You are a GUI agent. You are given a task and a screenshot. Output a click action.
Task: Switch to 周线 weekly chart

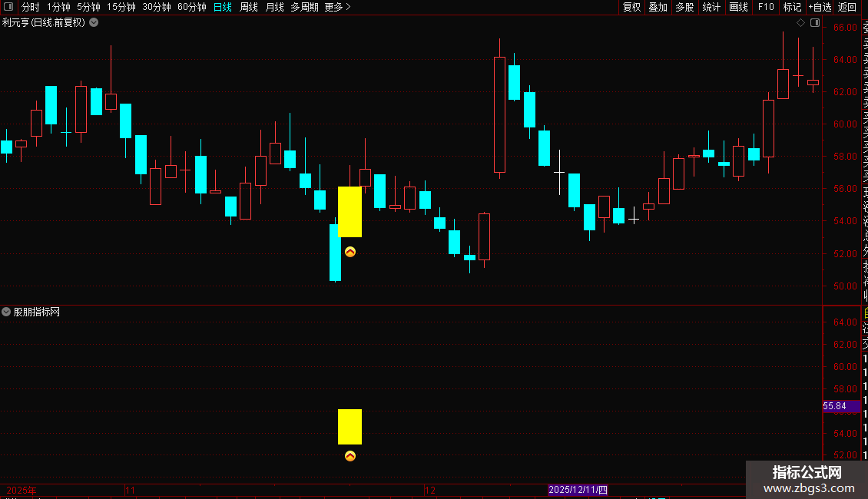249,7
